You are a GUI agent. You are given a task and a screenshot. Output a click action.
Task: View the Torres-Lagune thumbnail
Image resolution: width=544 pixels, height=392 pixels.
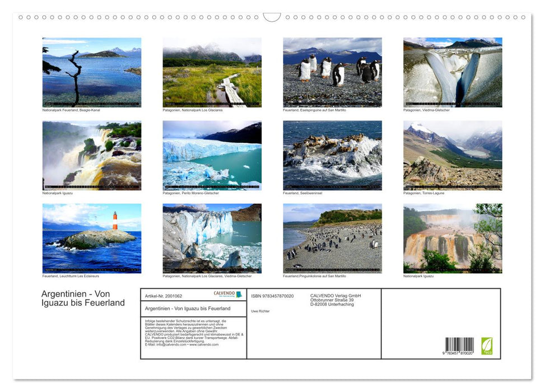[453, 155]
